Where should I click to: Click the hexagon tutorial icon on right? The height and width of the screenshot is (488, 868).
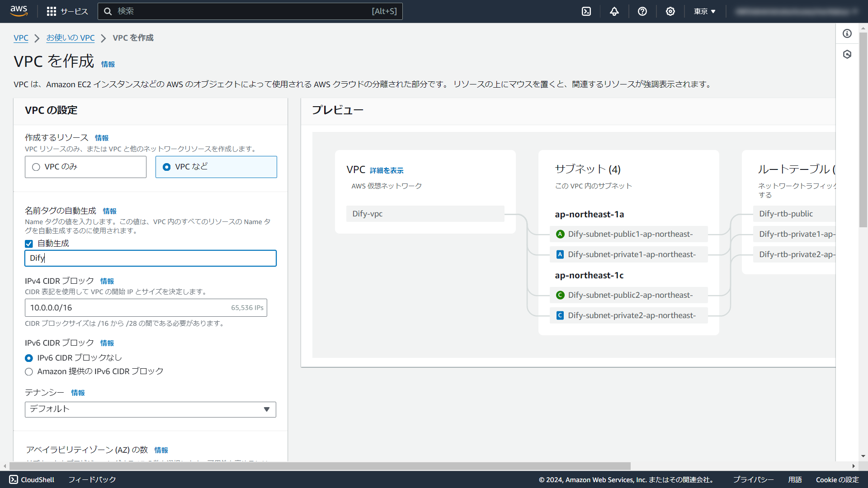coord(847,54)
